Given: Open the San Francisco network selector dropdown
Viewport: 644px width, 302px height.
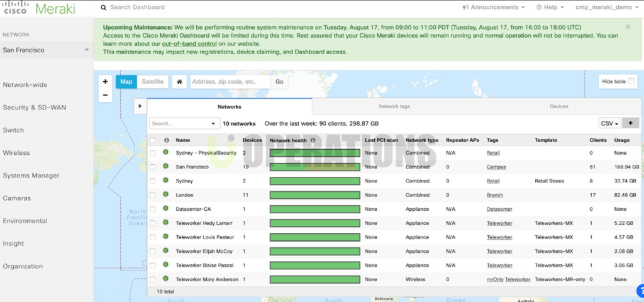Looking at the screenshot, I should tap(46, 50).
